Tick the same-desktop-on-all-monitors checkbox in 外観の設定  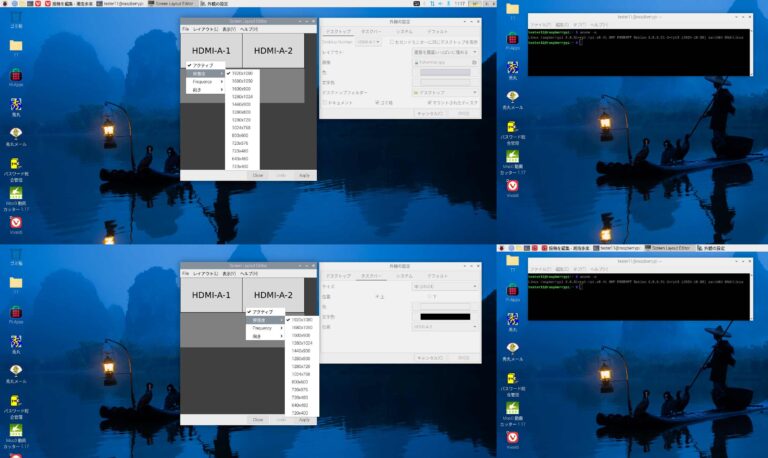tap(391, 42)
